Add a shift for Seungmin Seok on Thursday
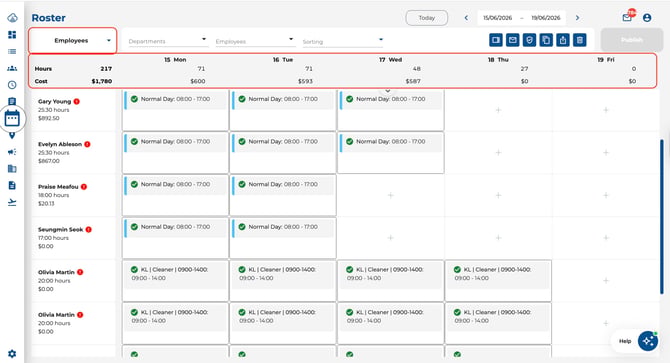Image resolution: width=670 pixels, height=363 pixels. [x=498, y=237]
